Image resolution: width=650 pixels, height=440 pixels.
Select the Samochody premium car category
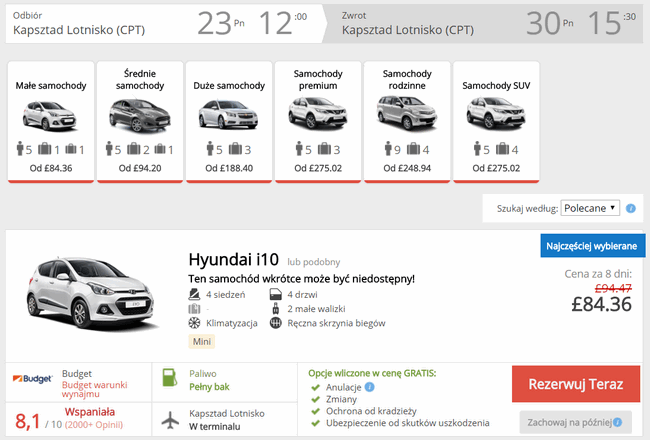tap(318, 122)
